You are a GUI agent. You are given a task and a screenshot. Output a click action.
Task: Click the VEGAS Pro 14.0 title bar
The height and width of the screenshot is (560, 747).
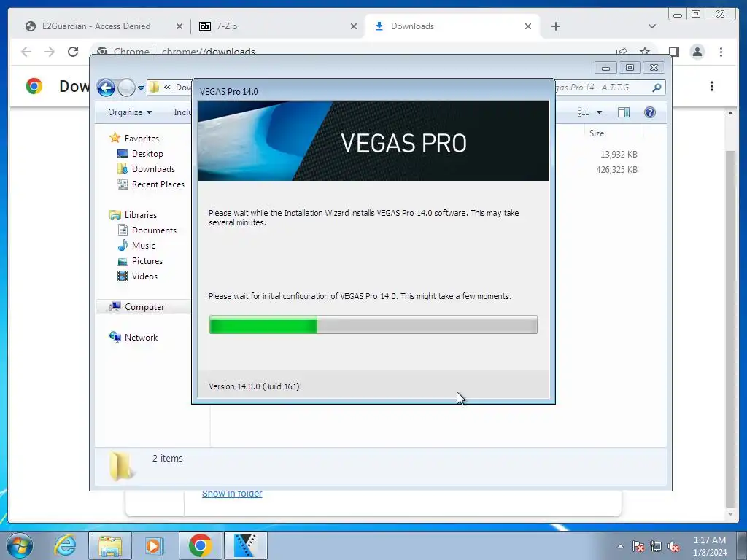(x=373, y=91)
